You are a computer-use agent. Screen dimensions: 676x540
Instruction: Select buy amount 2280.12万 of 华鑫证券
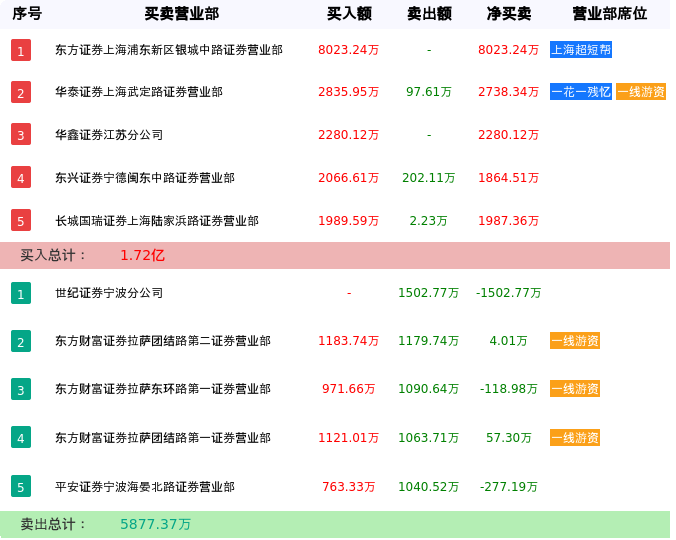pos(349,135)
